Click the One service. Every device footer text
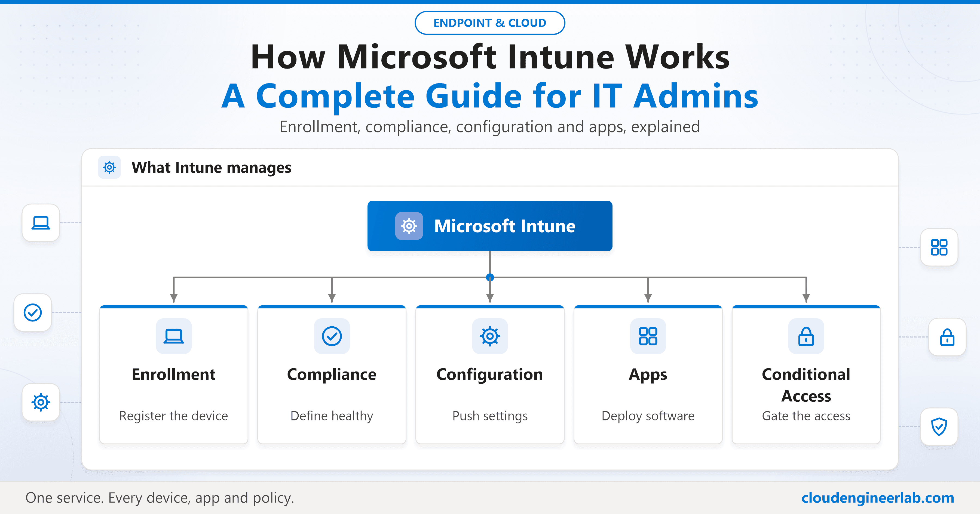Image resolution: width=980 pixels, height=514 pixels. (160, 498)
